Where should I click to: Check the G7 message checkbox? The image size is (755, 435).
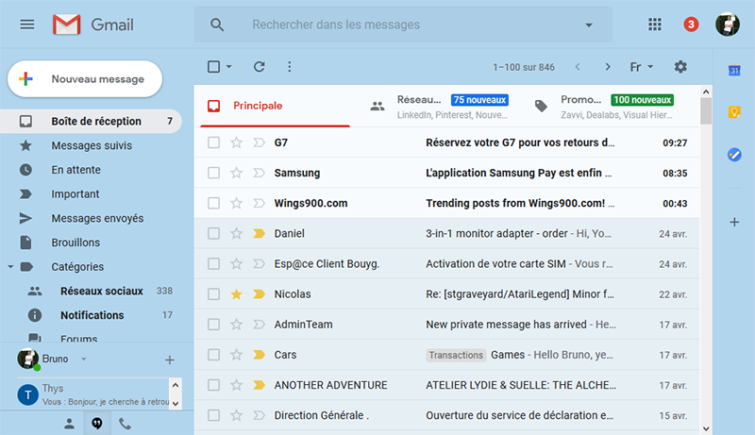(x=214, y=143)
